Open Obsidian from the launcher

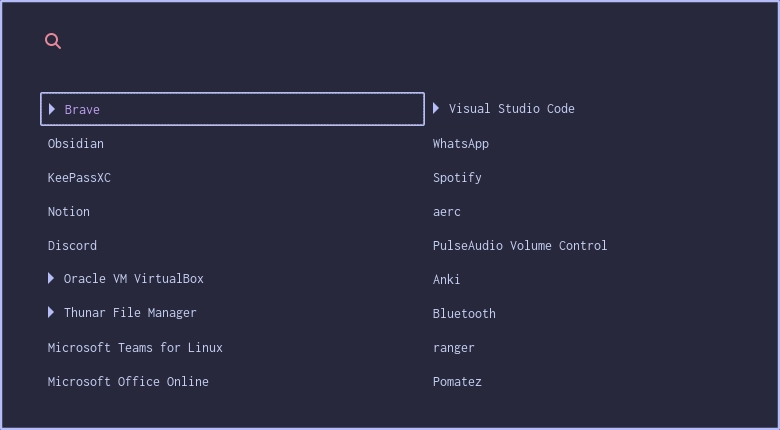tap(76, 144)
